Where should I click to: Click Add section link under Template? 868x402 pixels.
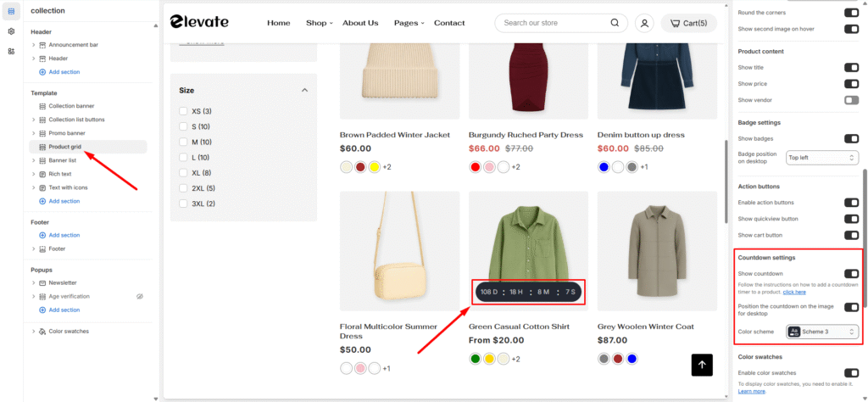tap(64, 201)
